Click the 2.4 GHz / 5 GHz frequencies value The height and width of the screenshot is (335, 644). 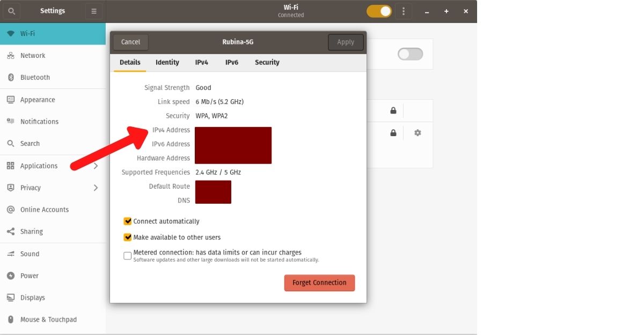tap(218, 173)
